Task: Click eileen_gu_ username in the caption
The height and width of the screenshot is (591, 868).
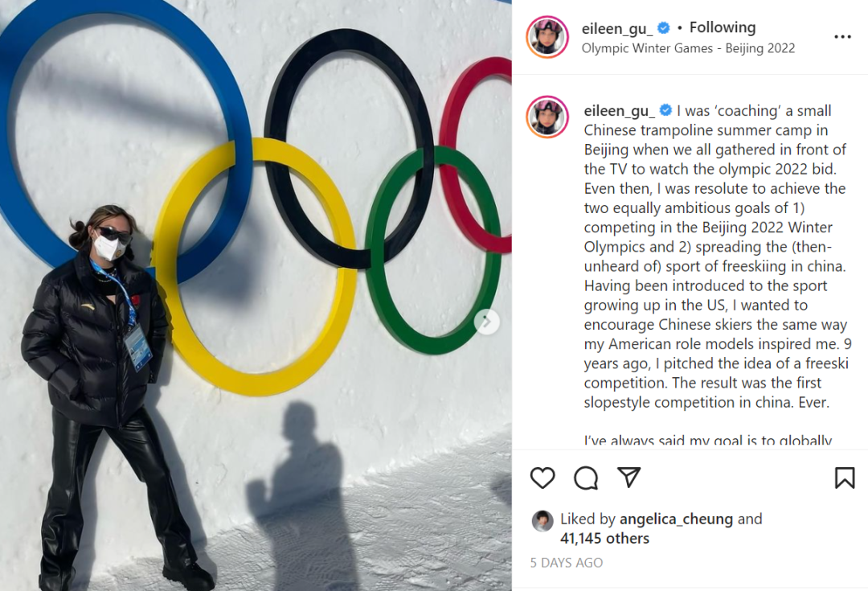Action: pos(620,111)
